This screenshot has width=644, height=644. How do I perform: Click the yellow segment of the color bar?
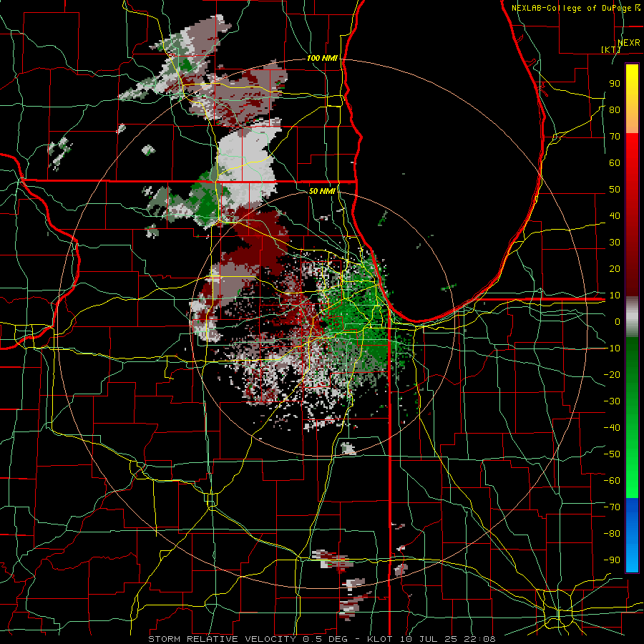coord(632,99)
